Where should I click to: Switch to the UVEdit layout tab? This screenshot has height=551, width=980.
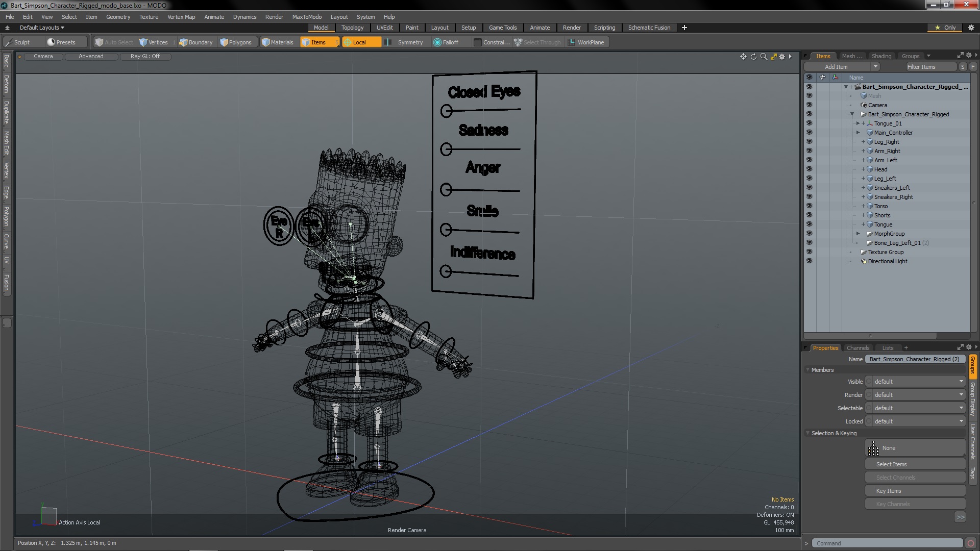pos(384,28)
